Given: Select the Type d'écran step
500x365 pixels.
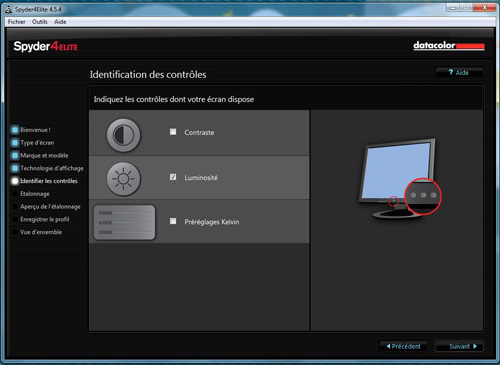Looking at the screenshot, I should click(37, 143).
